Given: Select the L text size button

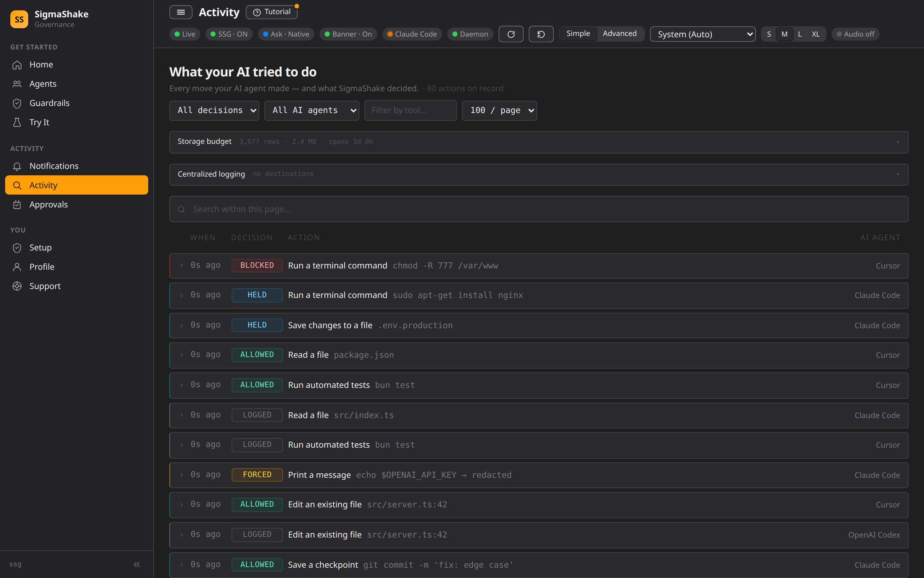Looking at the screenshot, I should 800,34.
